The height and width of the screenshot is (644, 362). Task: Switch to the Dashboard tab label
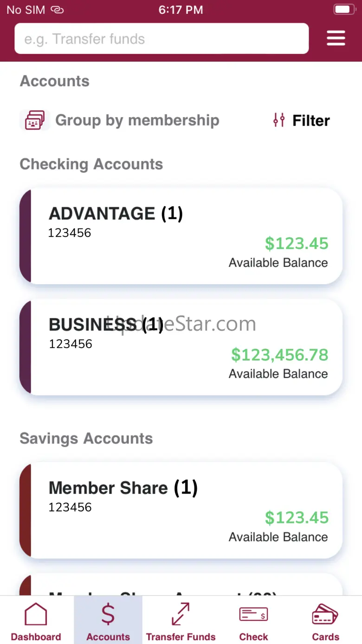click(x=36, y=637)
